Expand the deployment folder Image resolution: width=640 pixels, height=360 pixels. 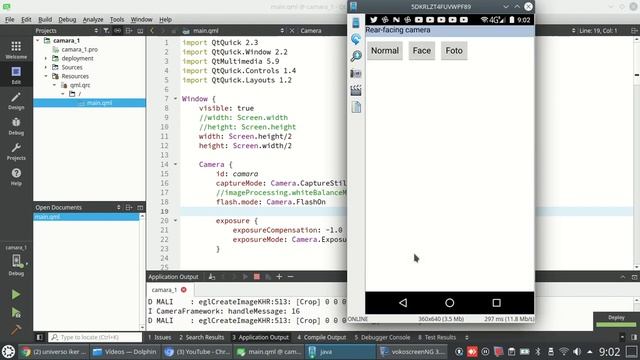[46, 58]
